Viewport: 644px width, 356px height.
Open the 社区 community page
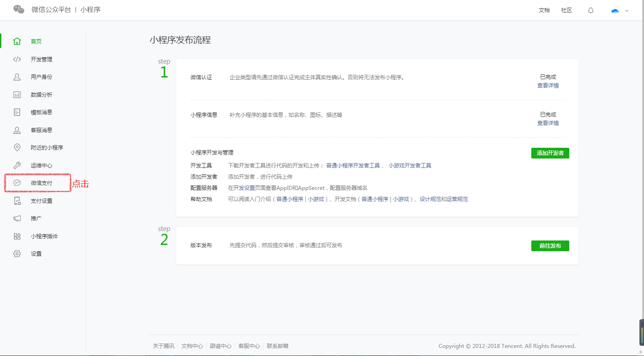[566, 10]
